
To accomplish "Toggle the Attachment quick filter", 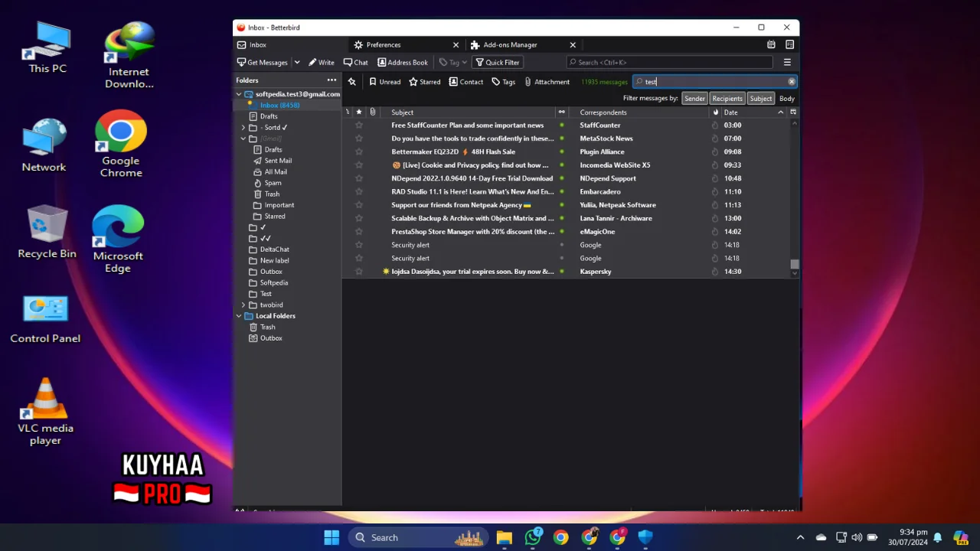I will click(x=547, y=82).
